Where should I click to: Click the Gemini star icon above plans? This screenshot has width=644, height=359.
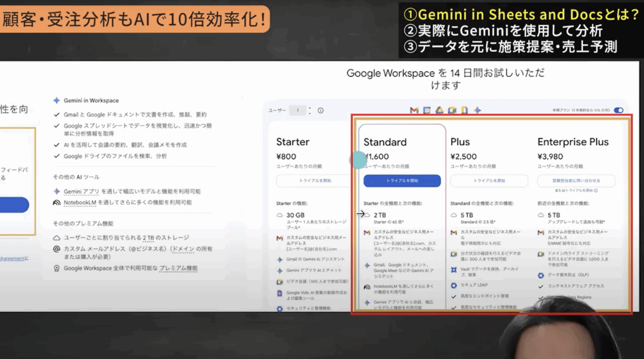pyautogui.click(x=477, y=110)
